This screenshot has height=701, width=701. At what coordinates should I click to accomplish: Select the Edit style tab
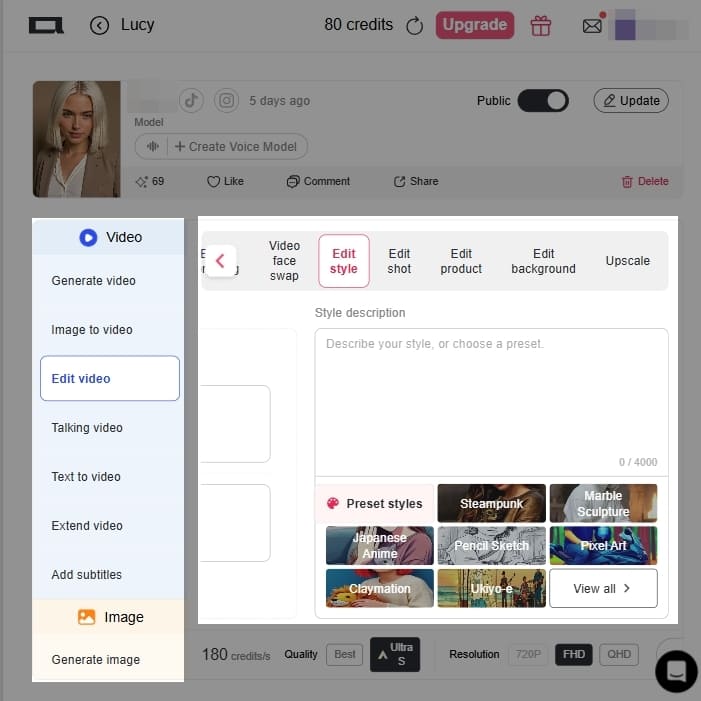click(x=344, y=261)
